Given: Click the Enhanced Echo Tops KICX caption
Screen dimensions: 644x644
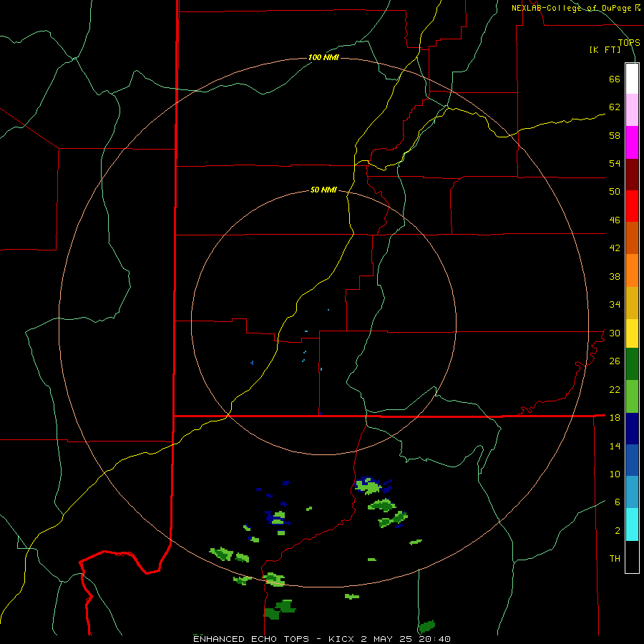Looking at the screenshot, I should [x=322, y=639].
